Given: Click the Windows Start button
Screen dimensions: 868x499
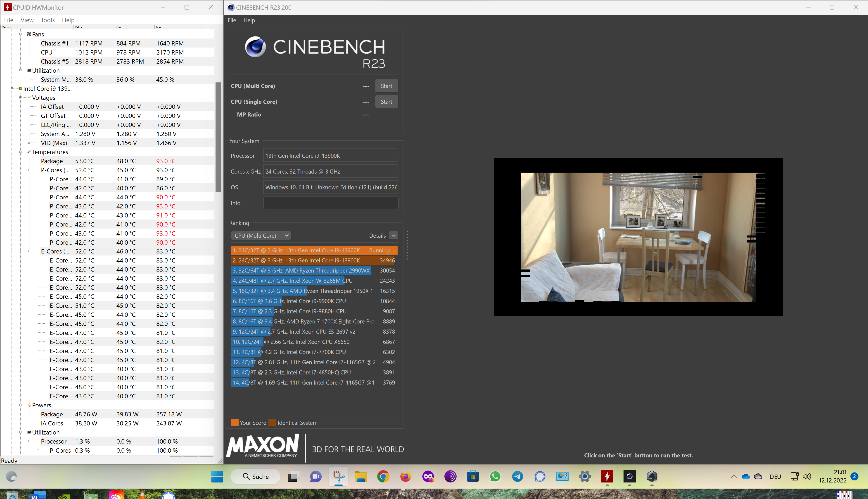Looking at the screenshot, I should (217, 476).
